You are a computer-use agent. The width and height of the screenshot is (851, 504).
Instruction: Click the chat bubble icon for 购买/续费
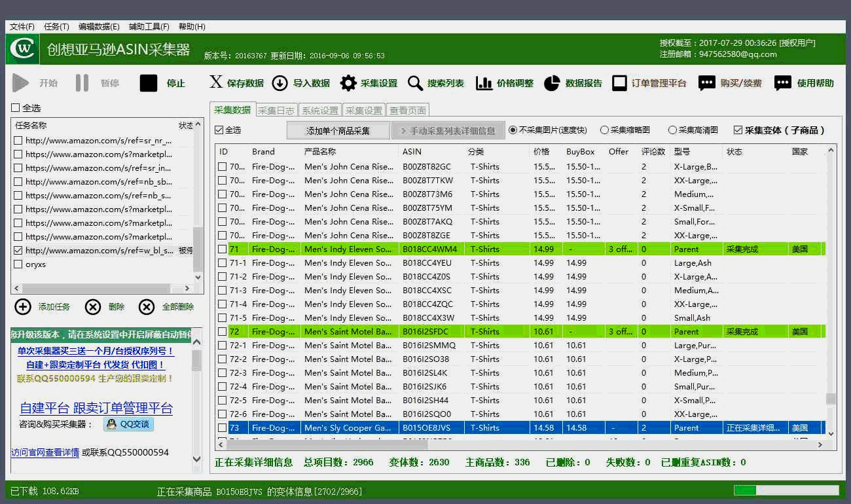pos(706,83)
